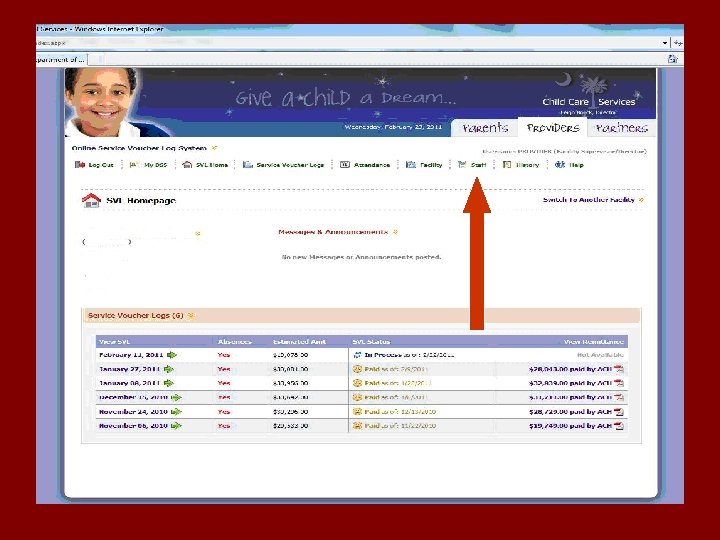
Task: Open PDF icon for November 06, 2010 remittance
Action: point(619,426)
